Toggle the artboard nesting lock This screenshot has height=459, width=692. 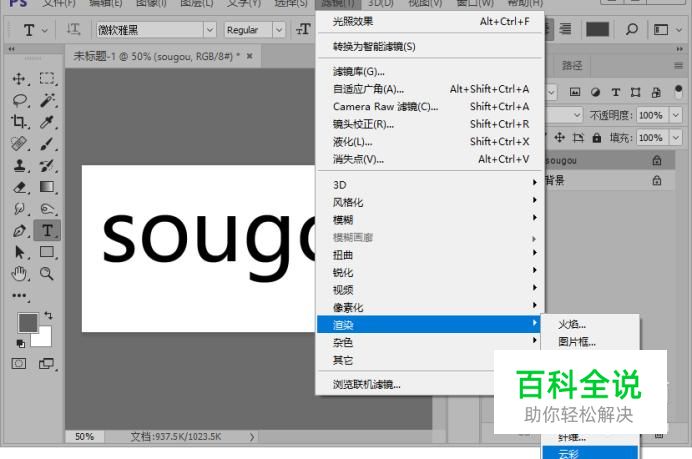[x=578, y=138]
